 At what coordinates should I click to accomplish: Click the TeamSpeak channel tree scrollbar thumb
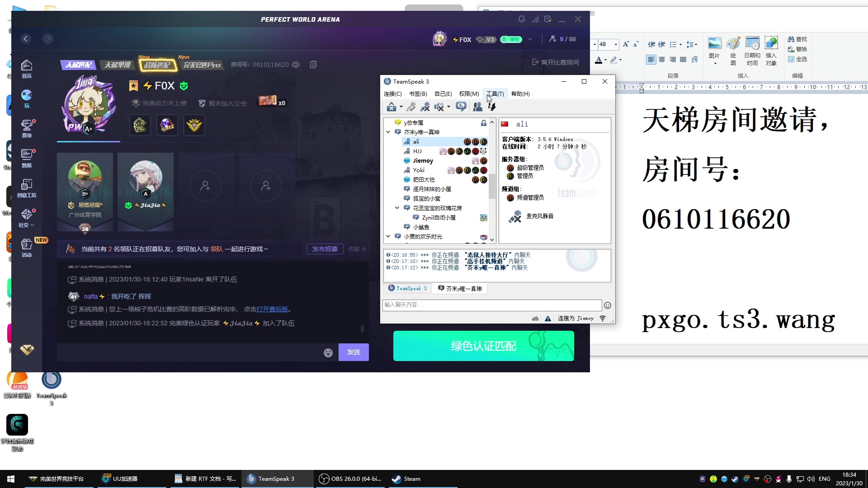coord(492,186)
